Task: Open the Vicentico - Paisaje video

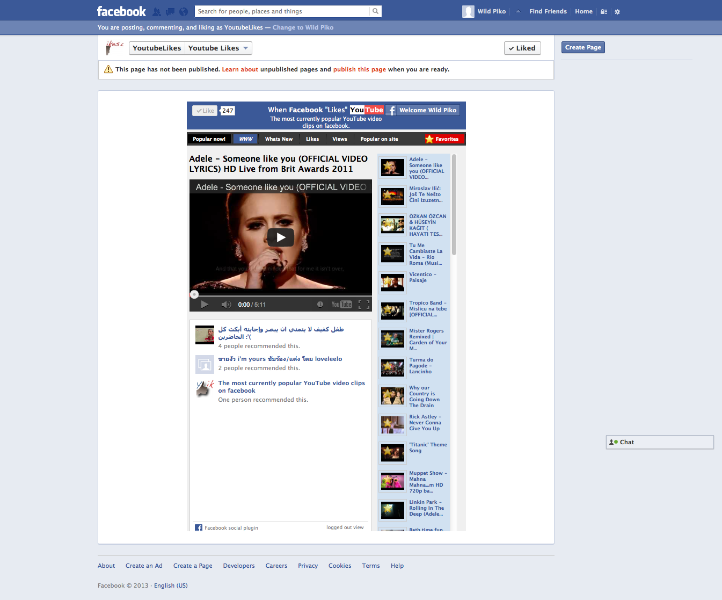Action: 413,282
